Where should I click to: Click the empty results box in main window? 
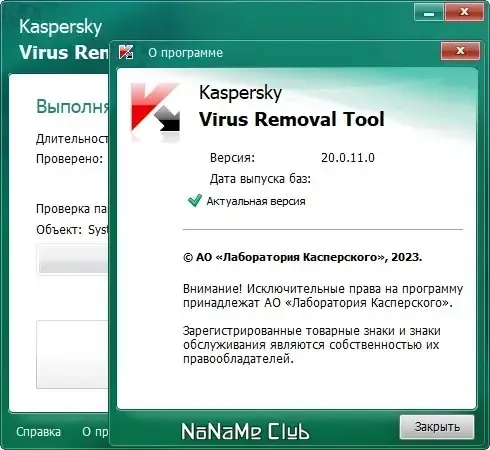click(72, 355)
